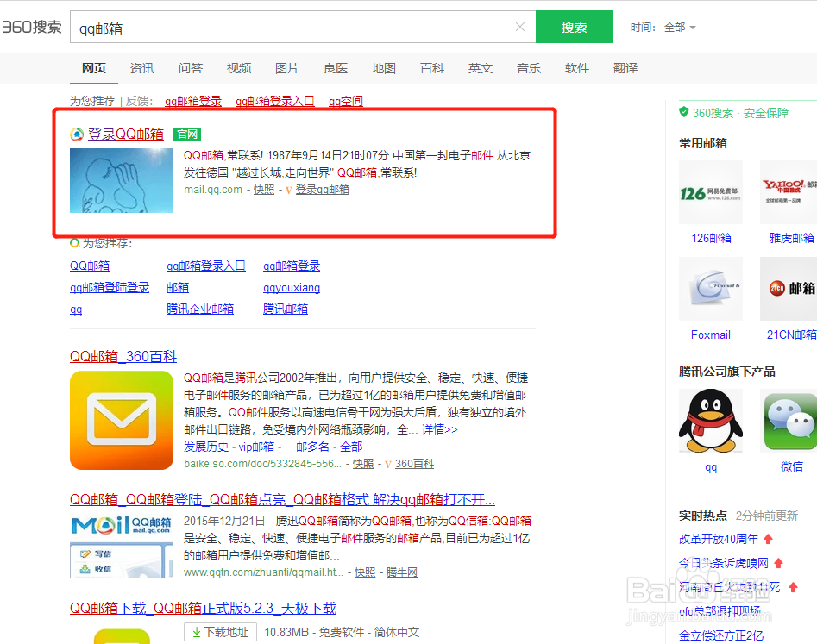Image resolution: width=817 pixels, height=644 pixels.
Task: Switch to the 百科 tab
Action: point(432,68)
